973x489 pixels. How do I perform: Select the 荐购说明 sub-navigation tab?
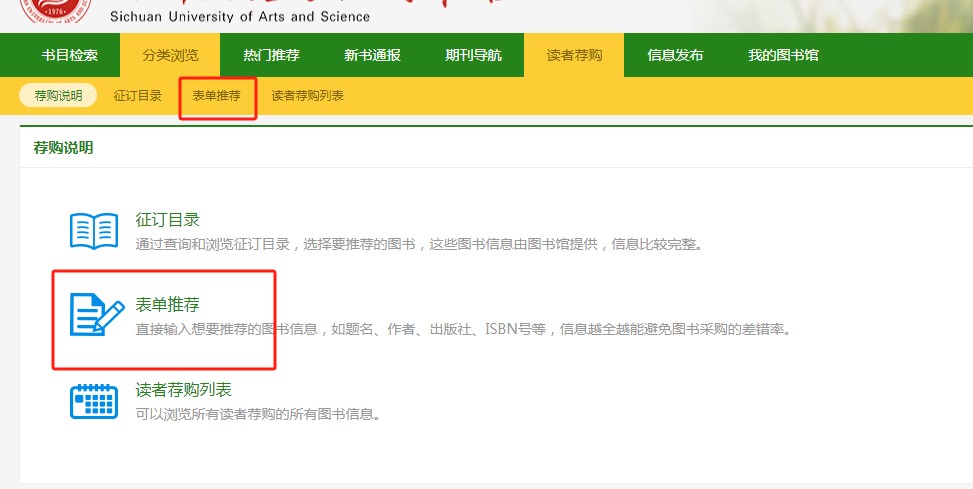[58, 96]
